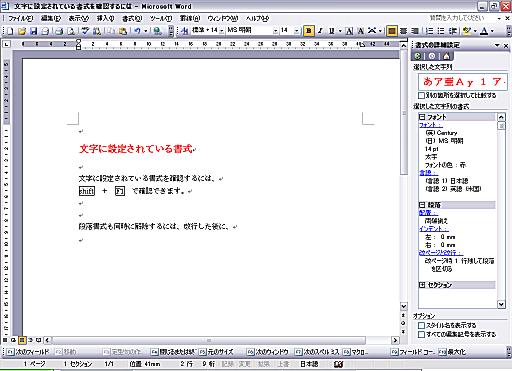Open the Undo history dropdown arrow
512x371 pixels.
click(x=146, y=31)
